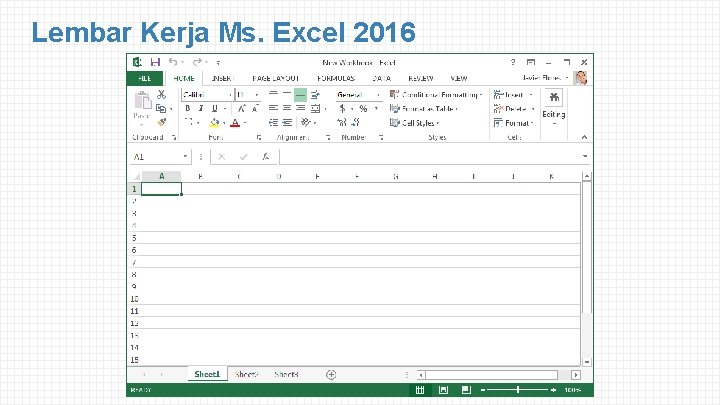The image size is (720, 405).
Task: Click the Merge & Center icon
Action: tap(315, 109)
